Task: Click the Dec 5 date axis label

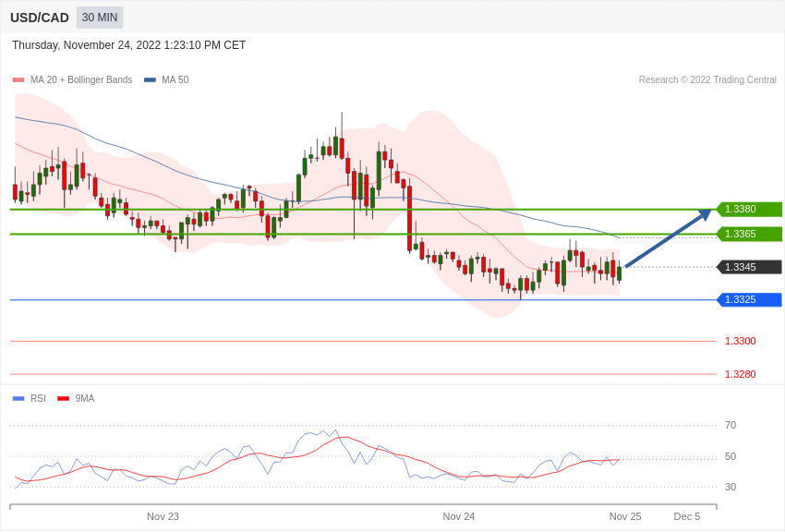Action: pyautogui.click(x=687, y=516)
